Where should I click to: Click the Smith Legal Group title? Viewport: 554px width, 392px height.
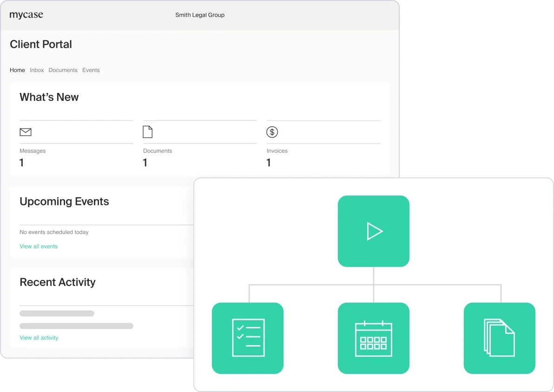coord(200,15)
